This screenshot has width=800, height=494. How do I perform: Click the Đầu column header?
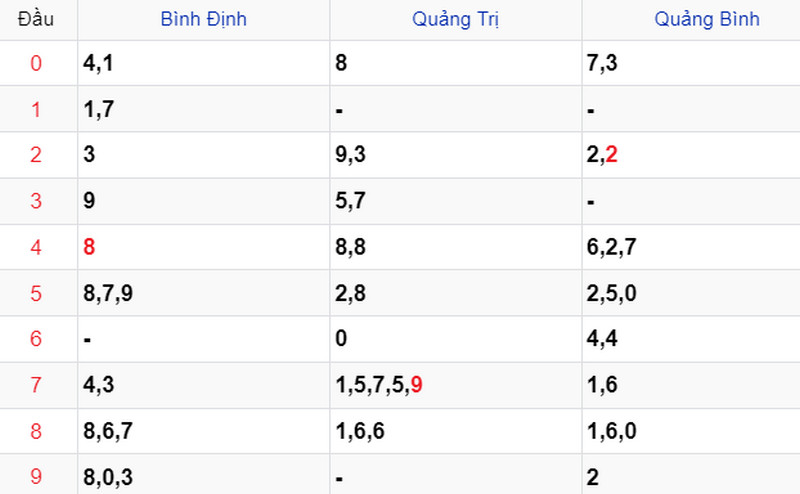pos(36,19)
